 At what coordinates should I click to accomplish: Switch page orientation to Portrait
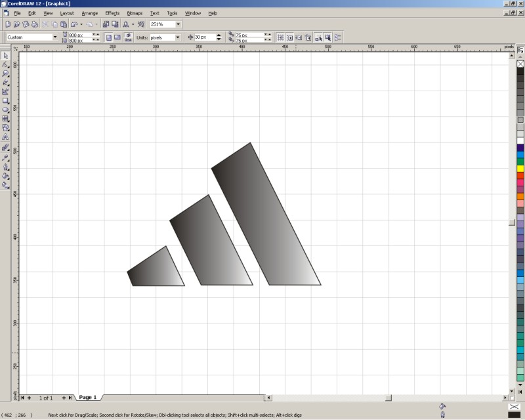[x=109, y=37]
